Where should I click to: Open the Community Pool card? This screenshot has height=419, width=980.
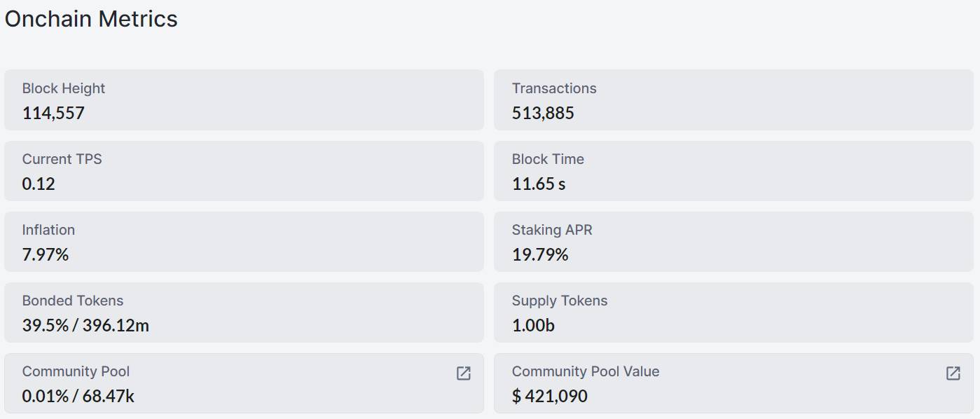pyautogui.click(x=244, y=383)
